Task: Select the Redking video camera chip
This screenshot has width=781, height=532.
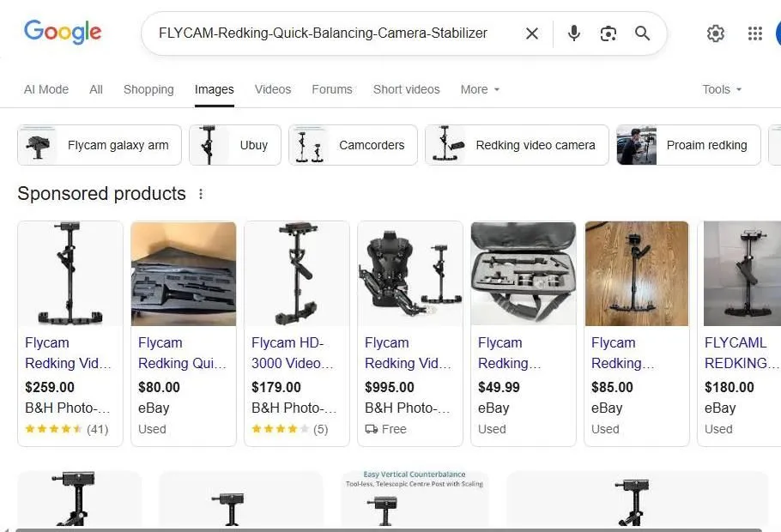Action: coord(517,145)
